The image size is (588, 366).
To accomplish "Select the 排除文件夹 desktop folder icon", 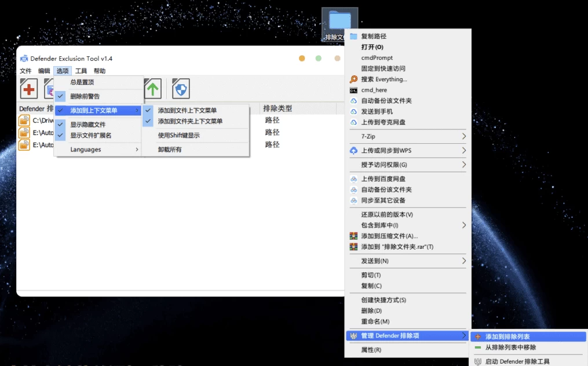I will click(x=339, y=24).
